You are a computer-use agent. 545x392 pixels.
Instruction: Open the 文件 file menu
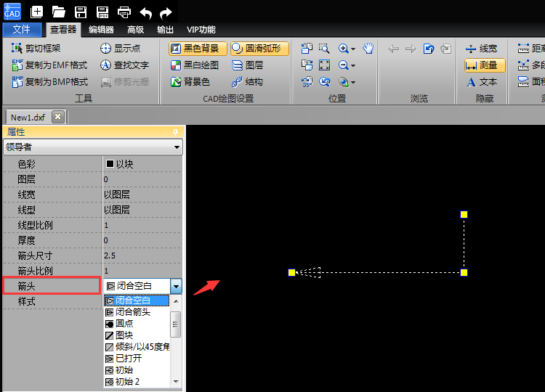pos(22,30)
